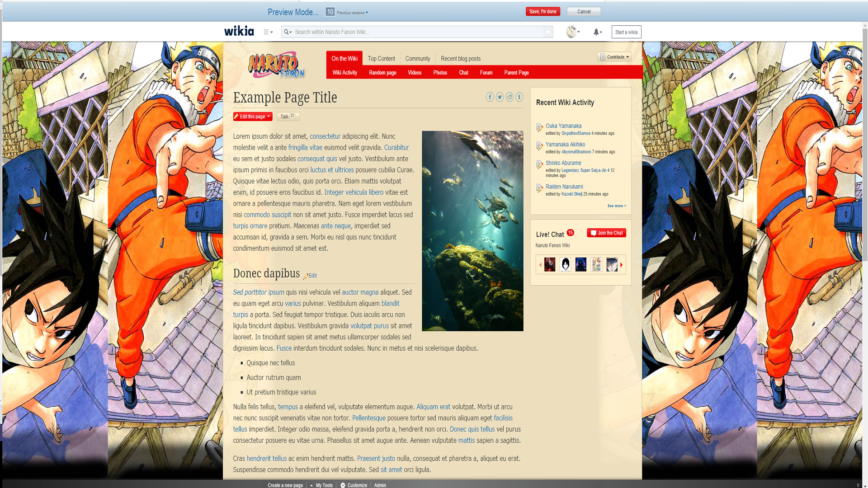Click the fifth chat user avatar
Screen dimensions: 868x488
(612, 264)
